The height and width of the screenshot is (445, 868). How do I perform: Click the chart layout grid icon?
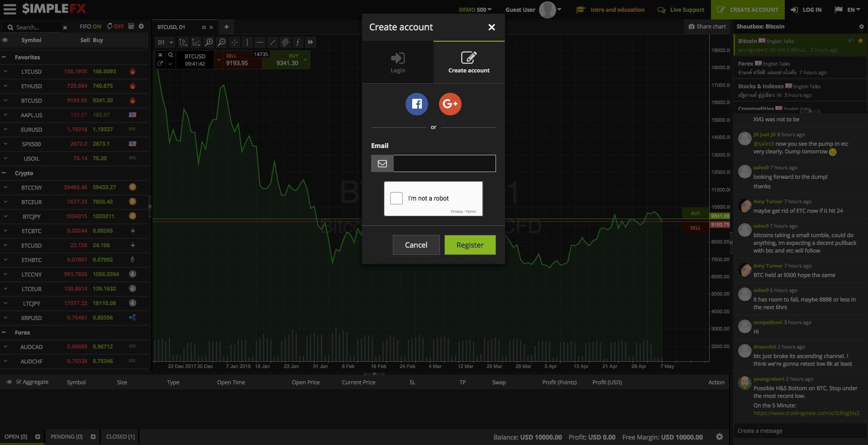[x=204, y=27]
